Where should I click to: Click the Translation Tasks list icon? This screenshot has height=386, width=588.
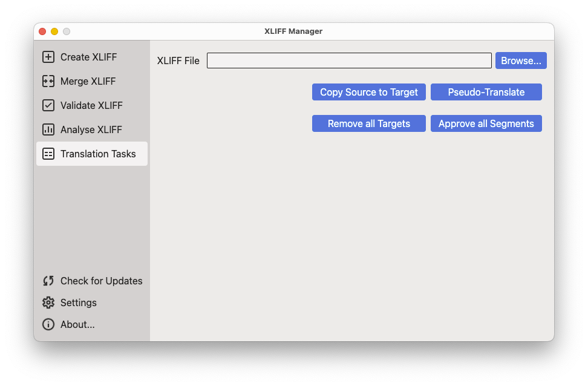pyautogui.click(x=48, y=154)
